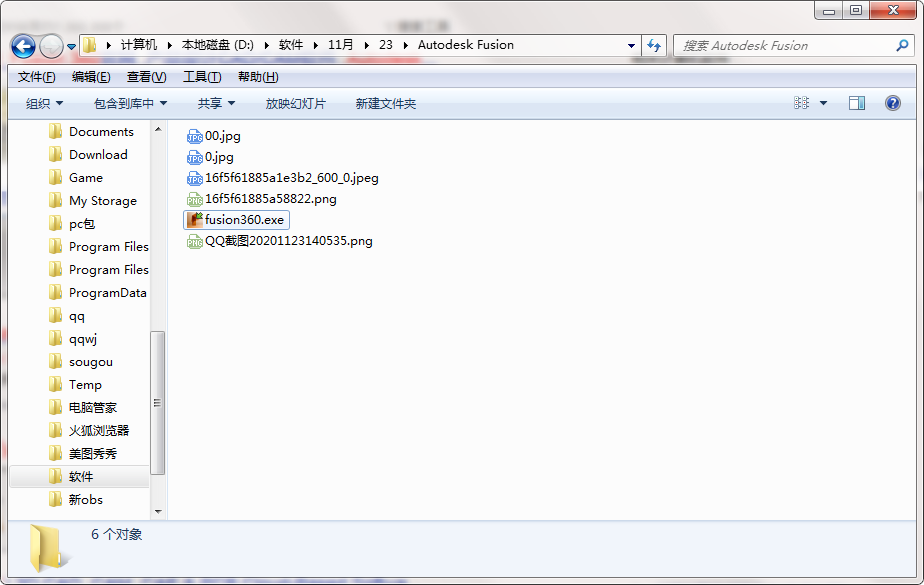Open the 编辑(E) menu
The width and height of the screenshot is (924, 585).
(91, 77)
